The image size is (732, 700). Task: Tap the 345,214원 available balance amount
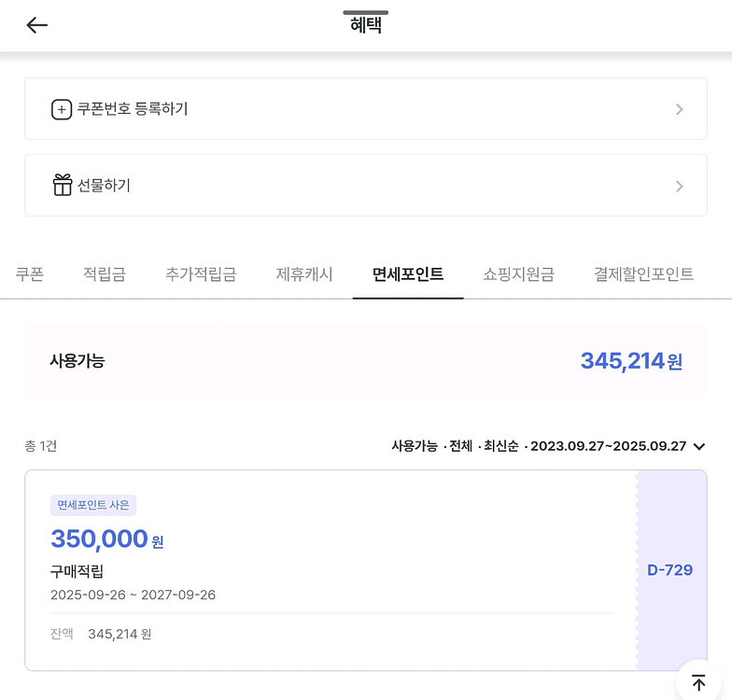pyautogui.click(x=631, y=361)
